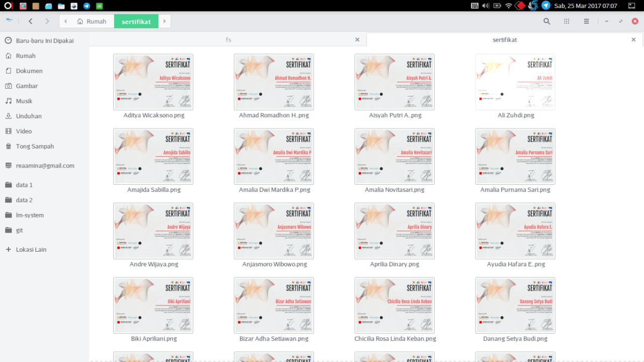Screen dimensions: 644x362
Task: Select the Ali Zuhdi.png thumbnail
Action: [515, 82]
